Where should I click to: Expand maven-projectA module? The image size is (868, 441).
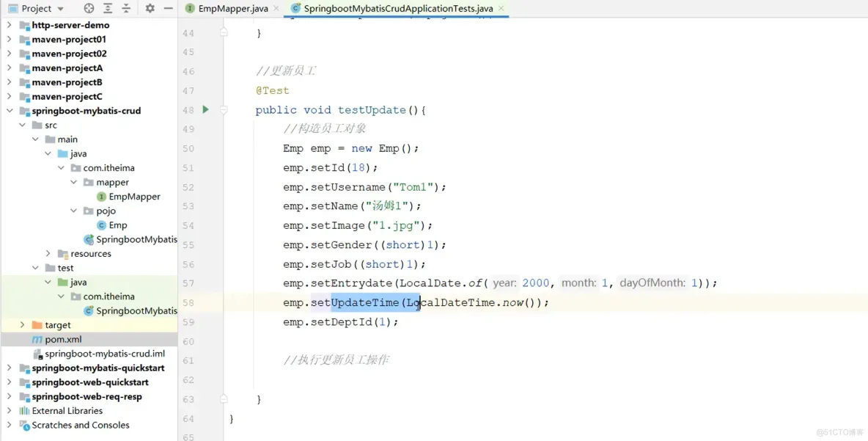(x=10, y=68)
